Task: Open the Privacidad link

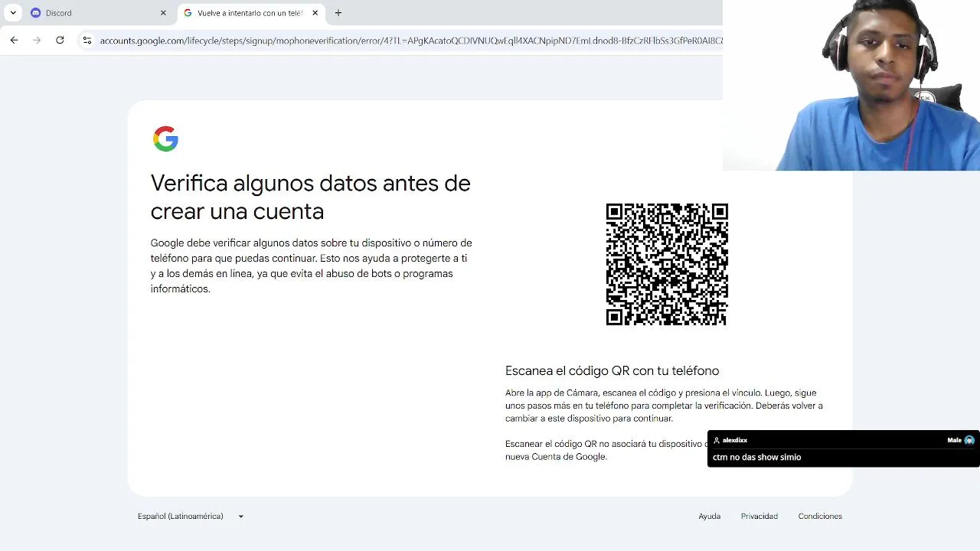Action: click(x=759, y=517)
